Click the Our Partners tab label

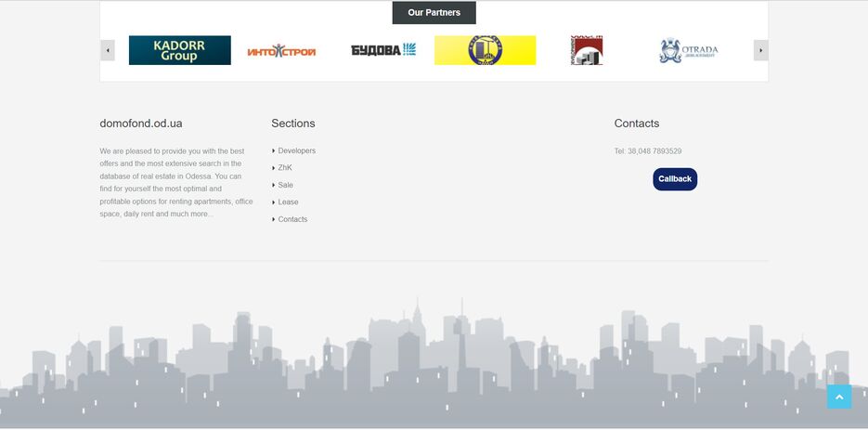(x=434, y=13)
